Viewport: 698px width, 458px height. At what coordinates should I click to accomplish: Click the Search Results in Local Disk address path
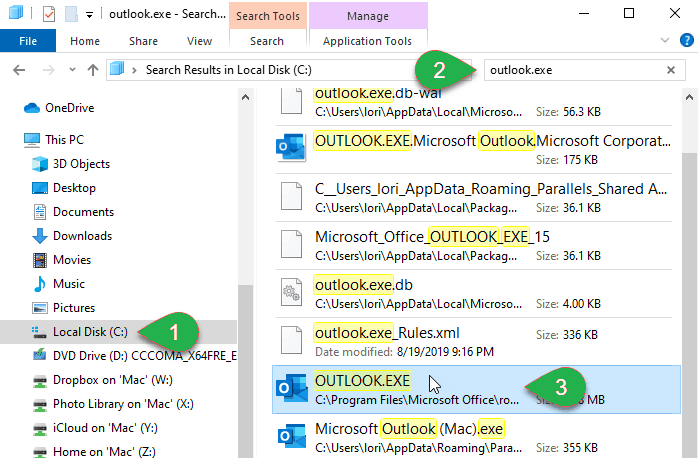(x=228, y=70)
